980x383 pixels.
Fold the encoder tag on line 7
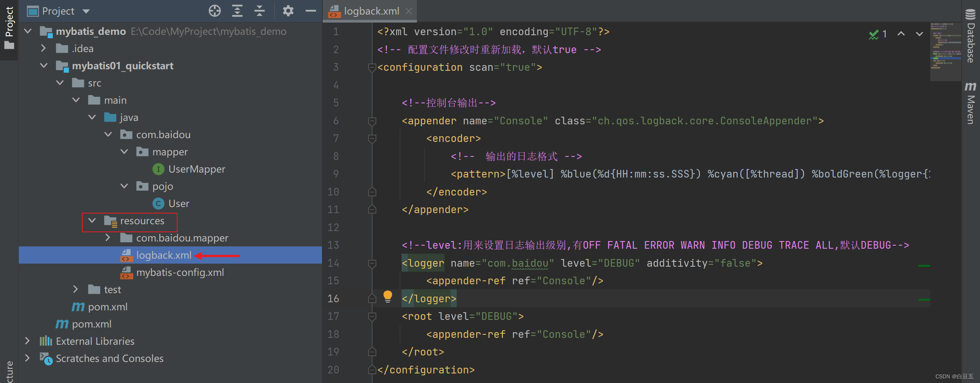[x=372, y=139]
